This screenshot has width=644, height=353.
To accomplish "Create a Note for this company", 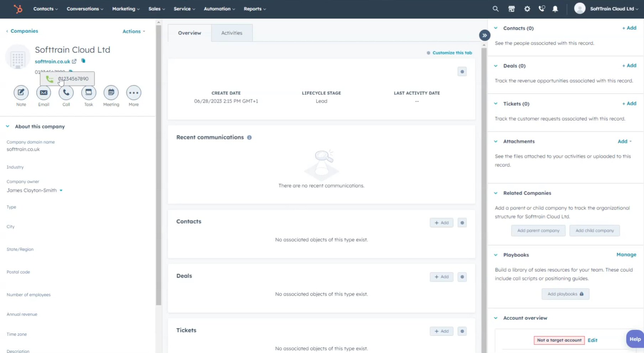I will pos(21,93).
